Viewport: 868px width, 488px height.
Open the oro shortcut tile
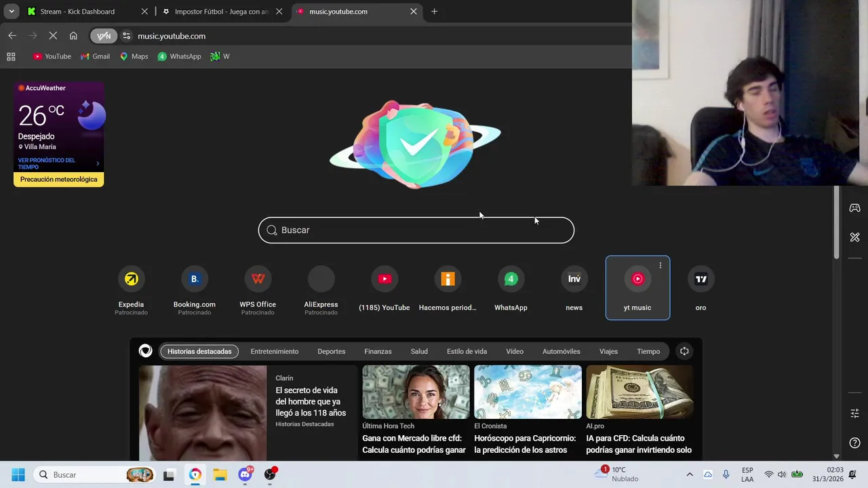(701, 287)
